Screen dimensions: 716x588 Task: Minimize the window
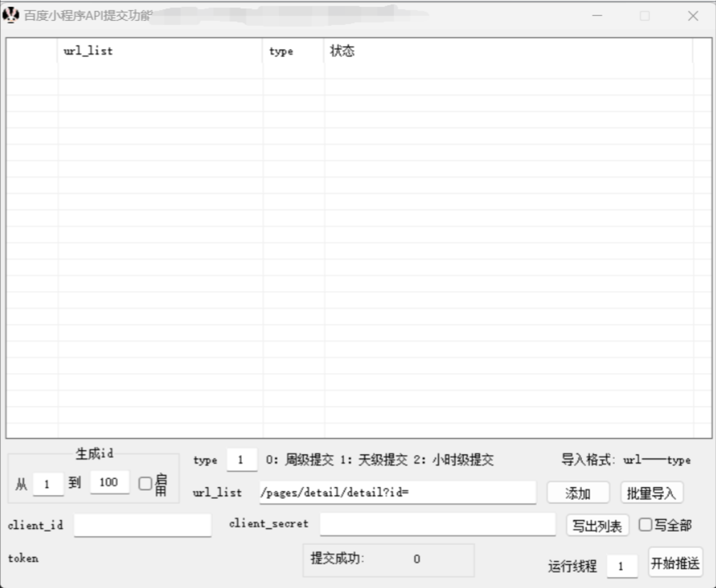597,16
